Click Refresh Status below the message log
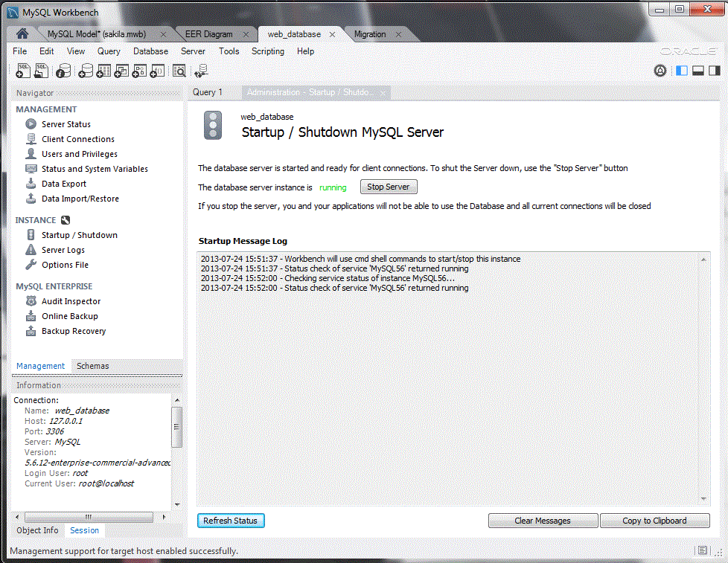 231,521
